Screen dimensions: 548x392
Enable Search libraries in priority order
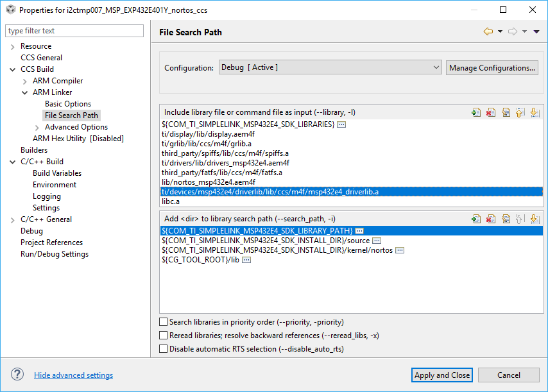[163, 322]
